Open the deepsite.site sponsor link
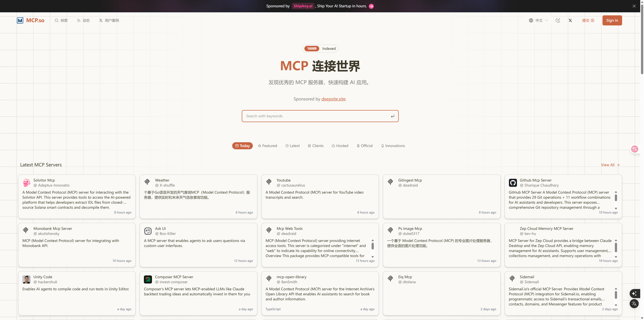Image resolution: width=644 pixels, height=320 pixels. (333, 99)
